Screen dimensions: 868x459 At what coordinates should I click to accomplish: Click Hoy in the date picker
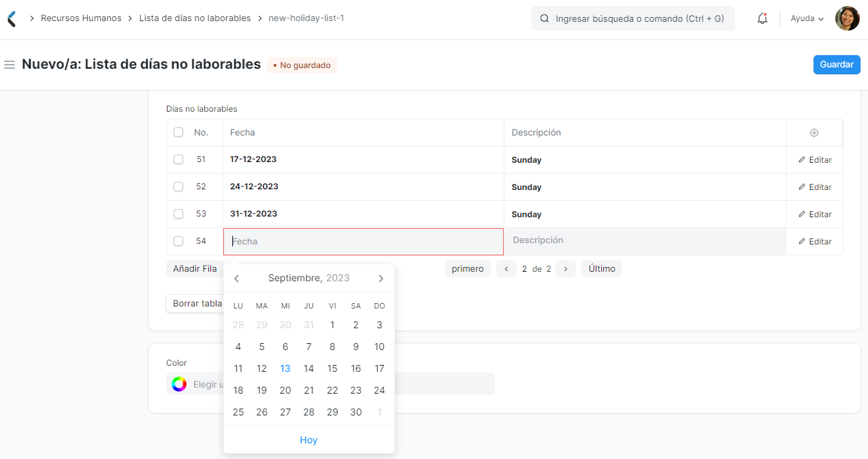[x=308, y=440]
